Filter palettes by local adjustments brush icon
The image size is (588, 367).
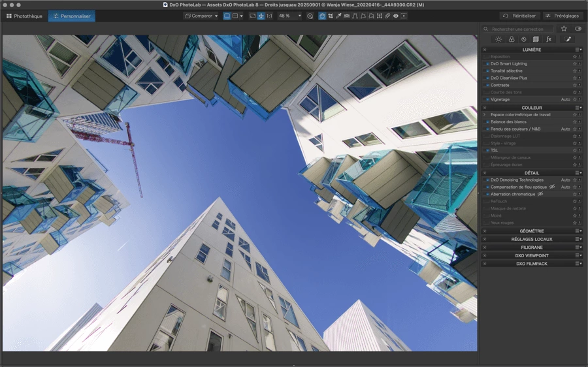[x=568, y=39]
